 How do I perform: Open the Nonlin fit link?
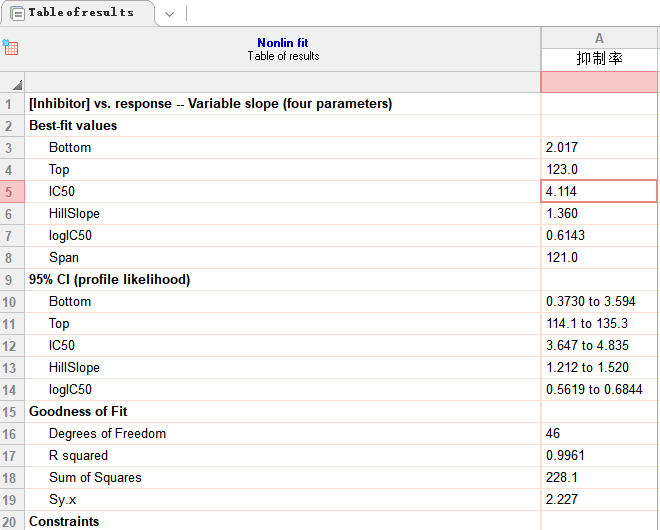point(283,43)
